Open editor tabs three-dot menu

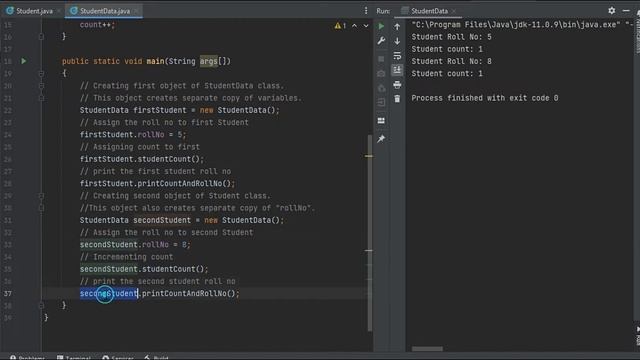(366, 11)
